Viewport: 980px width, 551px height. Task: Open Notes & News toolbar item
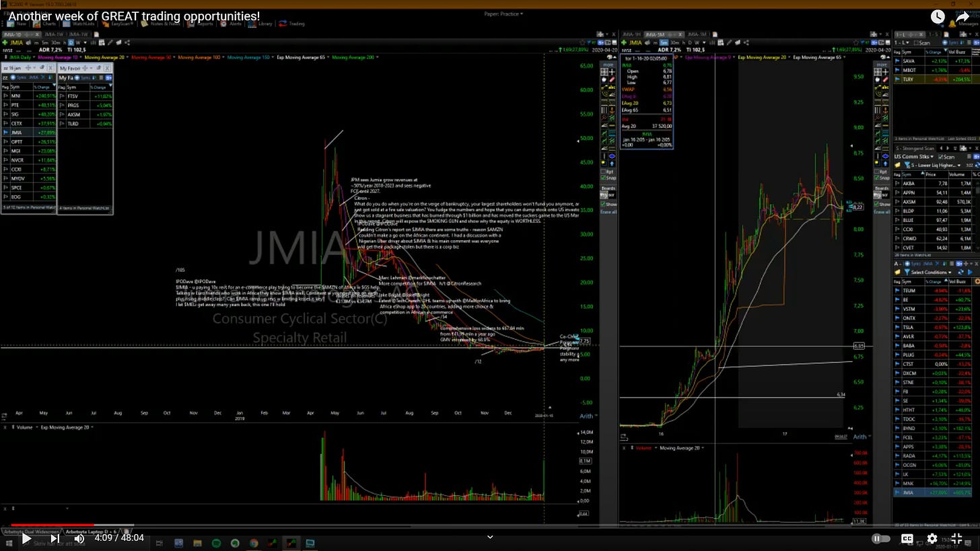click(161, 24)
